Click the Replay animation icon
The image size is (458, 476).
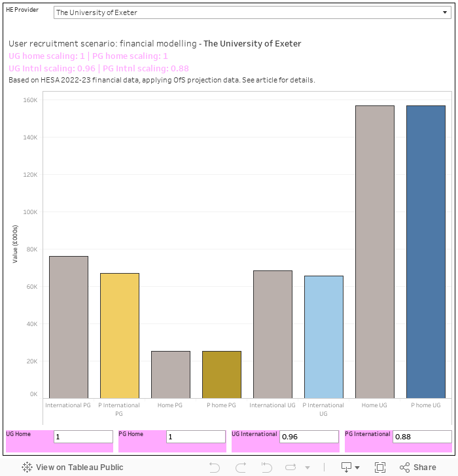point(265,467)
